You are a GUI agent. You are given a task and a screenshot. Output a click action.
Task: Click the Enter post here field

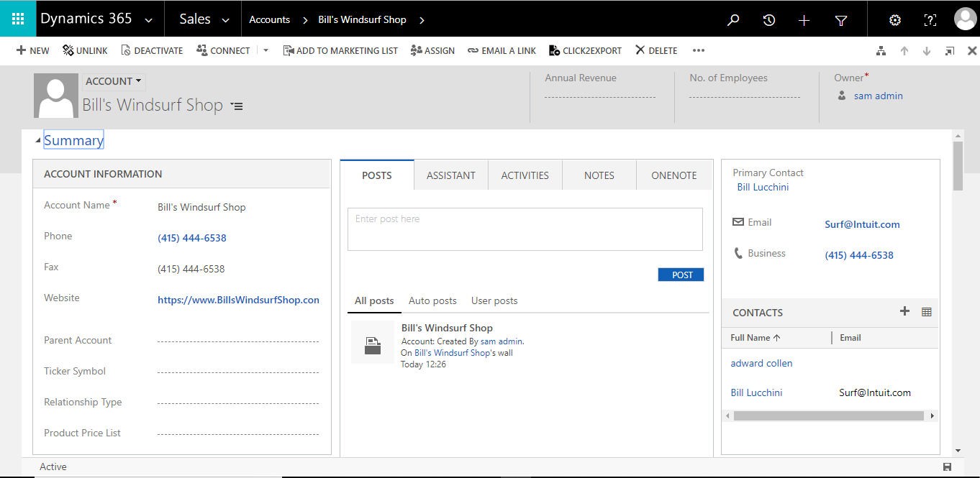pyautogui.click(x=525, y=229)
